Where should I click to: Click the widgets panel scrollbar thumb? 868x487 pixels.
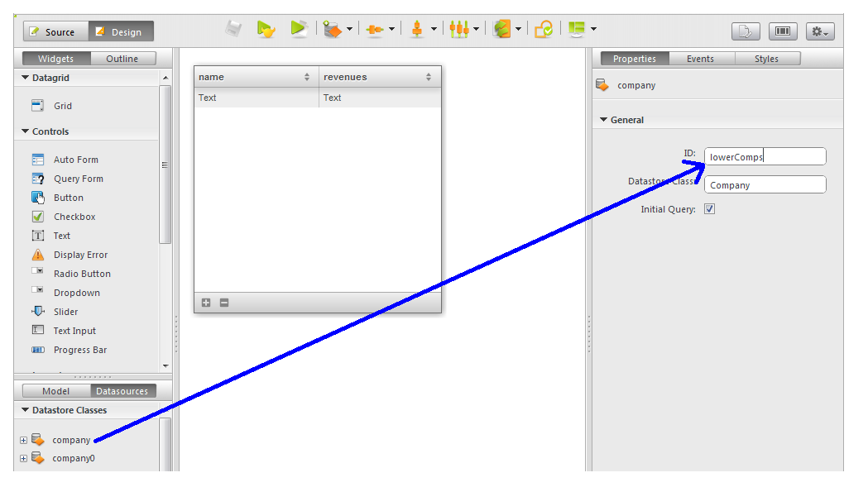click(x=165, y=165)
